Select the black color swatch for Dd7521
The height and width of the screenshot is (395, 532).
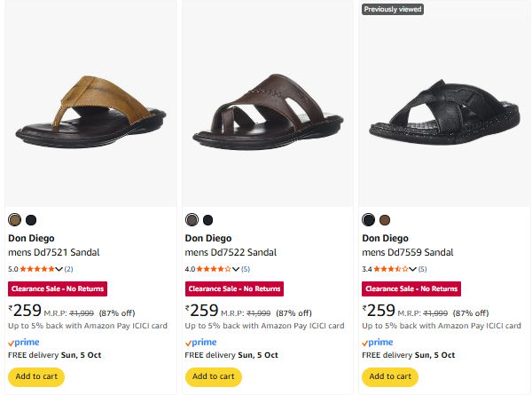point(30,220)
